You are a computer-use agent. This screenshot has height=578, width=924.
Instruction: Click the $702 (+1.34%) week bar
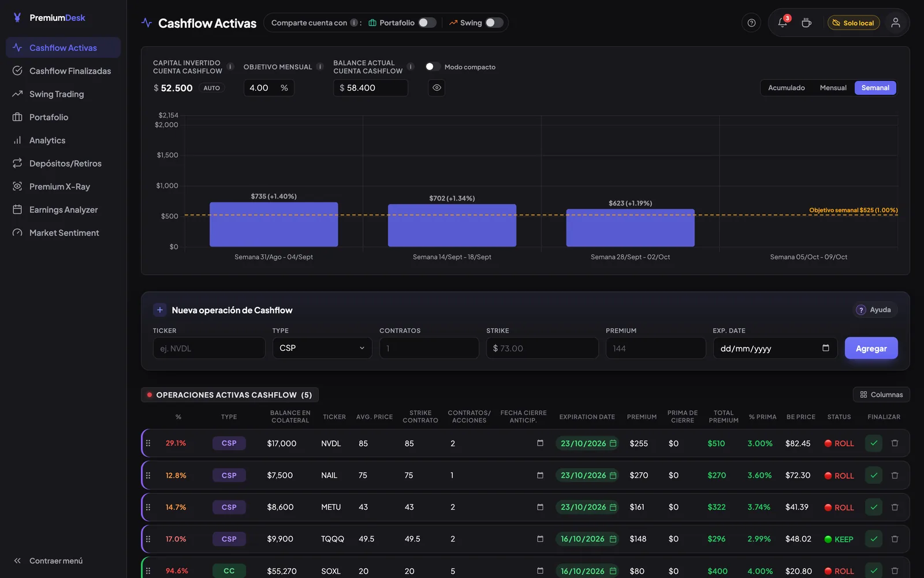click(x=452, y=225)
